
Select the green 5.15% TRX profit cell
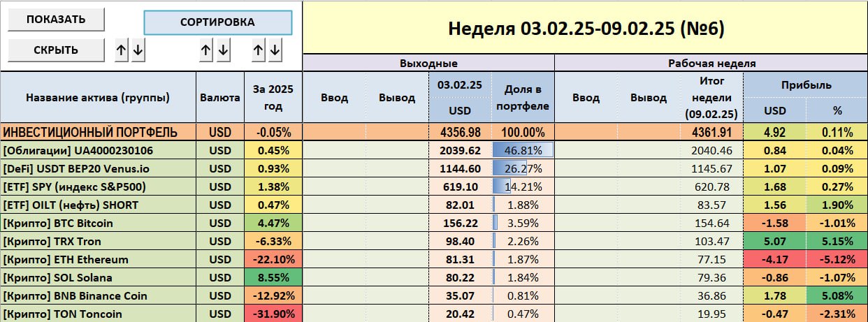click(x=837, y=242)
